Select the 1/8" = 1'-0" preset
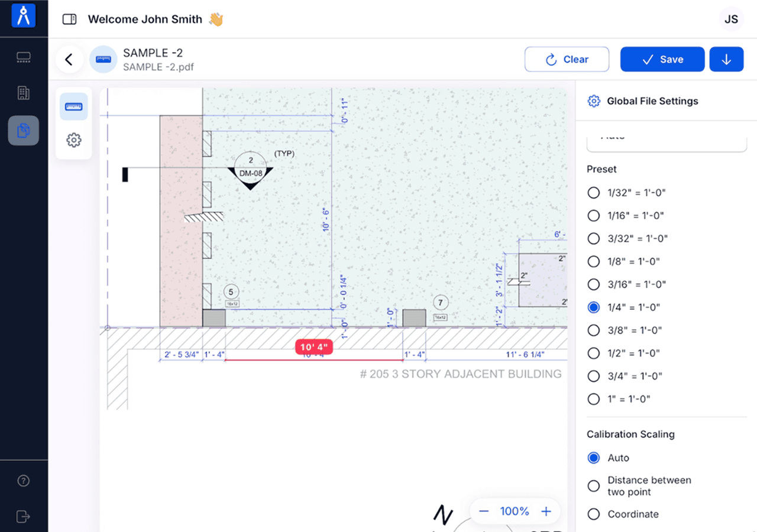Image resolution: width=757 pixels, height=532 pixels. tap(594, 261)
